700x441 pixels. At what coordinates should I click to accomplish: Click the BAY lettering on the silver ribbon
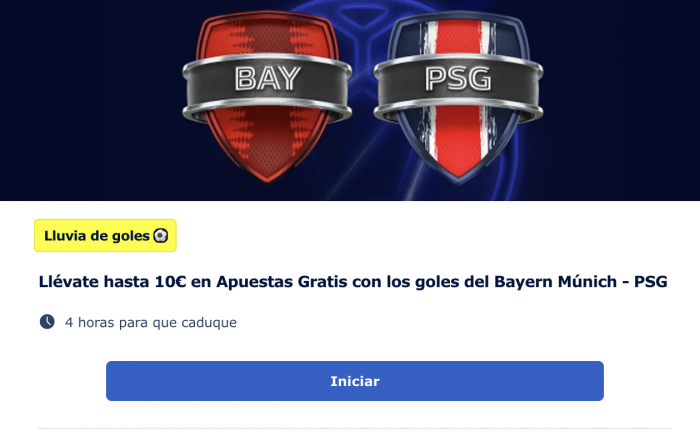[267, 79]
